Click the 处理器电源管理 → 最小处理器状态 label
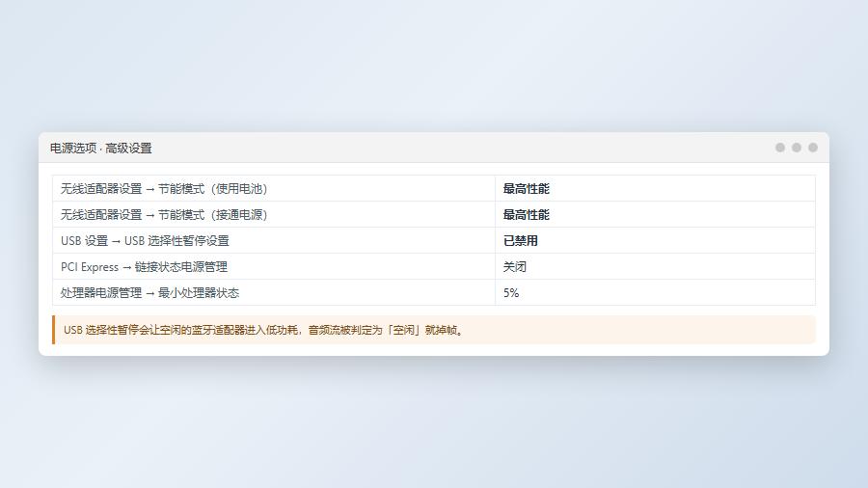 150,292
